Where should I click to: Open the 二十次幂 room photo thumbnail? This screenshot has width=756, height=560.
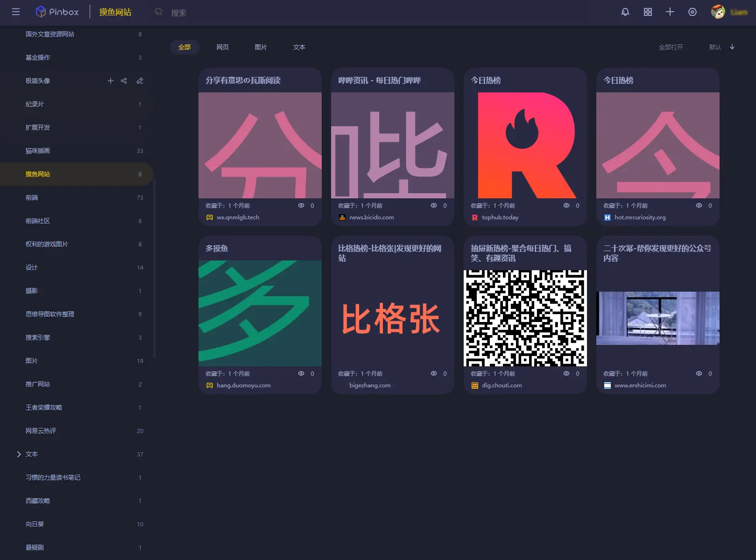(658, 318)
